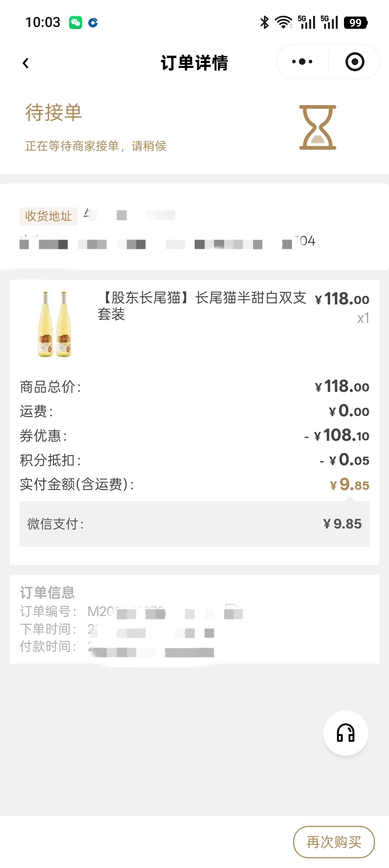Tap the back arrow in header
This screenshot has width=389, height=868.
point(26,63)
